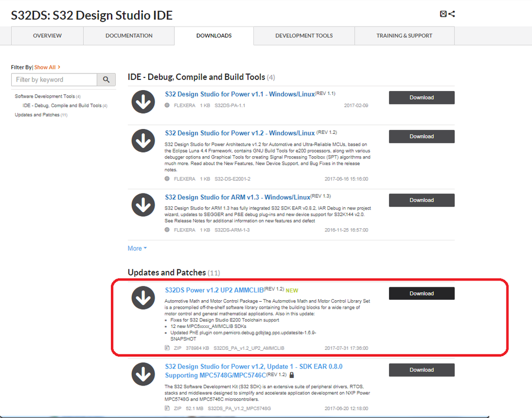Open Update 1 - SDK EAR 0.8.0 link
Image resolution: width=532 pixels, height=418 pixels.
[254, 371]
